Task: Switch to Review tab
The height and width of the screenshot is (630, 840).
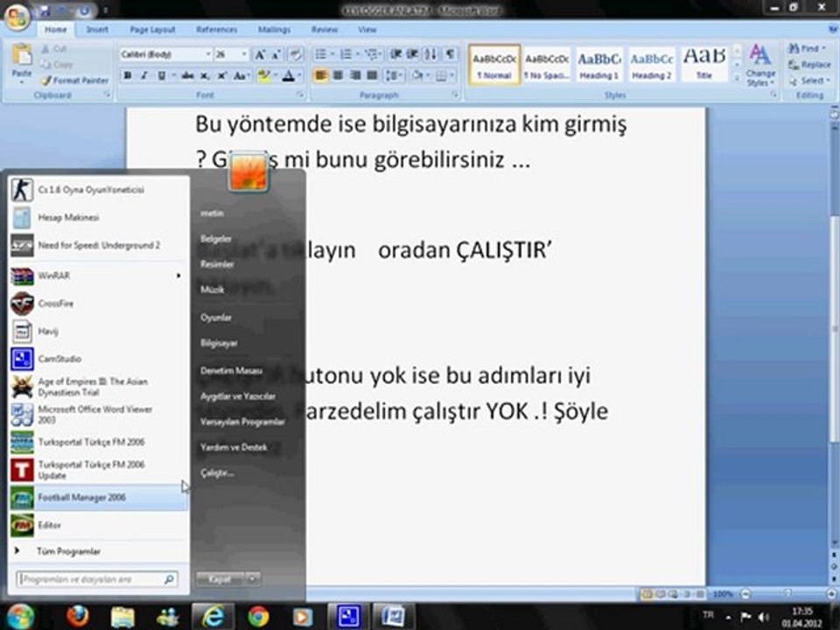Action: click(325, 30)
